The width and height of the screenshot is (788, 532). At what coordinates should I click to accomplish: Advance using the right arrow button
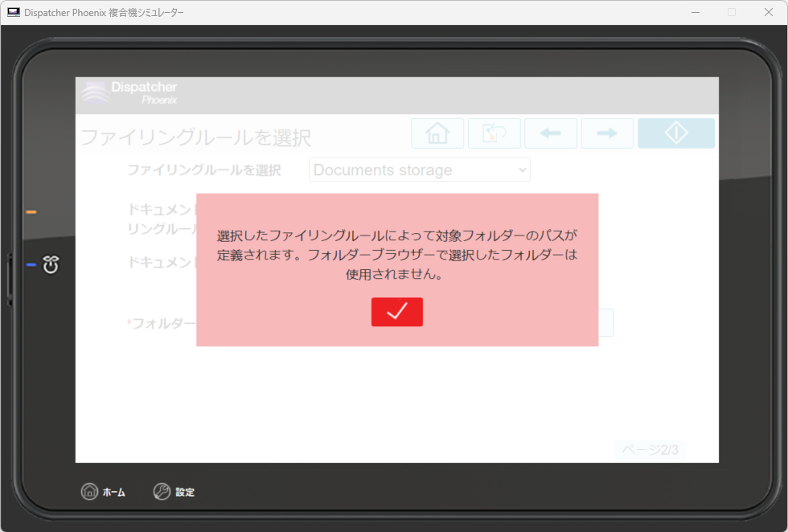coord(607,133)
